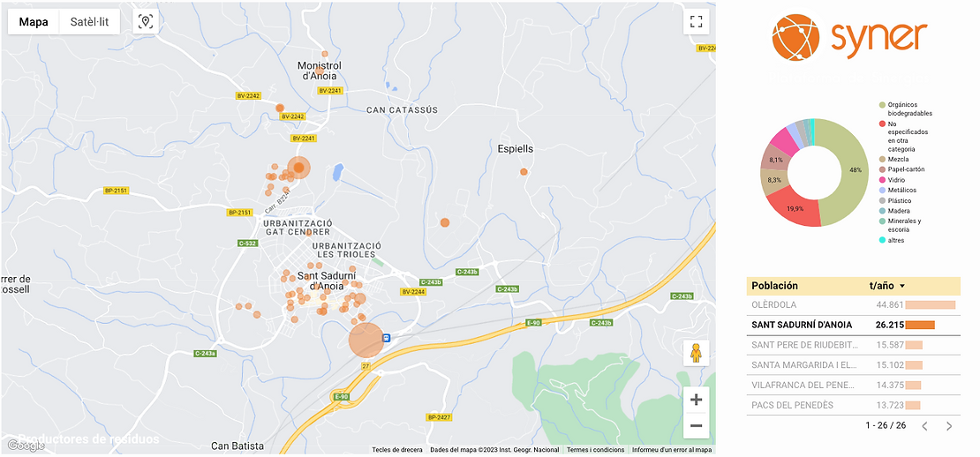Click the train station marker icon
The width and height of the screenshot is (980, 457).
pyautogui.click(x=386, y=337)
